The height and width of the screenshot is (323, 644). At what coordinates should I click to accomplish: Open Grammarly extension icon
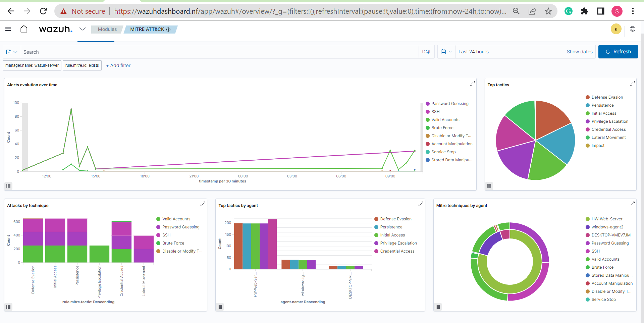click(569, 11)
